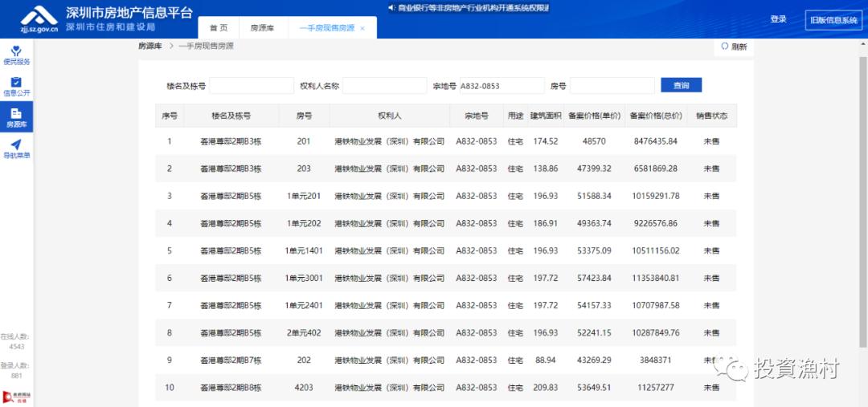This screenshot has width=868, height=407.
Task: Select room 1单元201 in row 3
Action: (x=303, y=196)
